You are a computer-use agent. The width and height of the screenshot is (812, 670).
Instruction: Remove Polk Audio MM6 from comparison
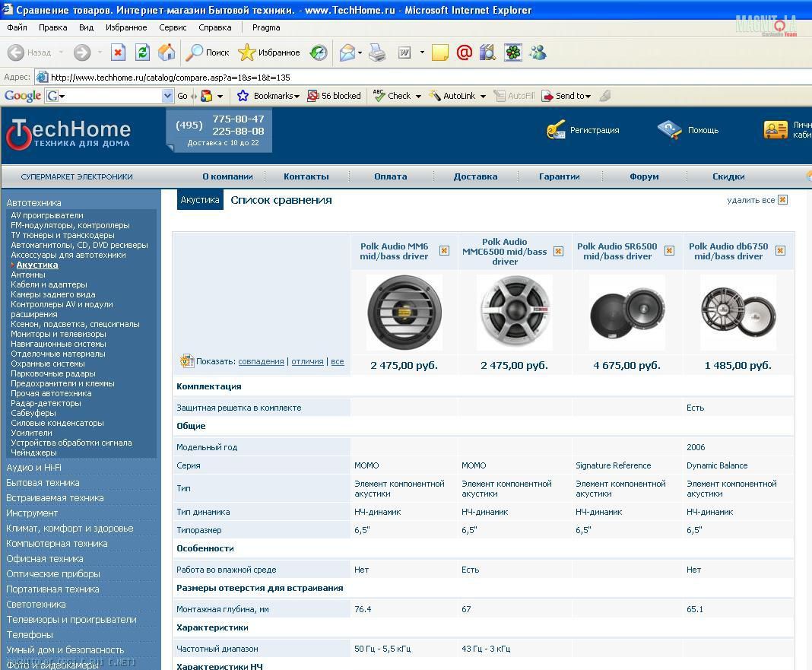click(444, 251)
